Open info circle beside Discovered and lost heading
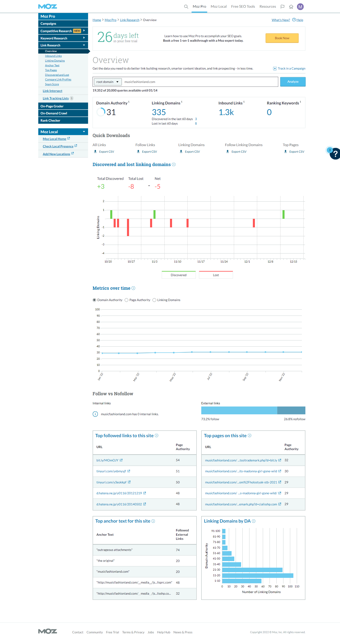The width and height of the screenshot is (340, 644). coord(174,164)
